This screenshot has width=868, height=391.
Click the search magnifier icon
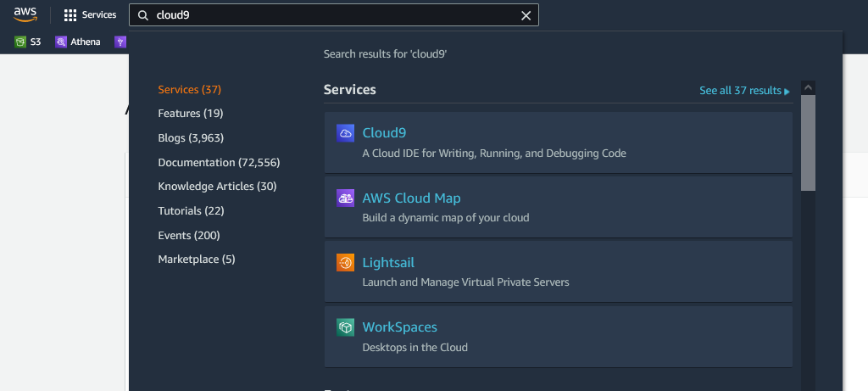click(x=142, y=15)
